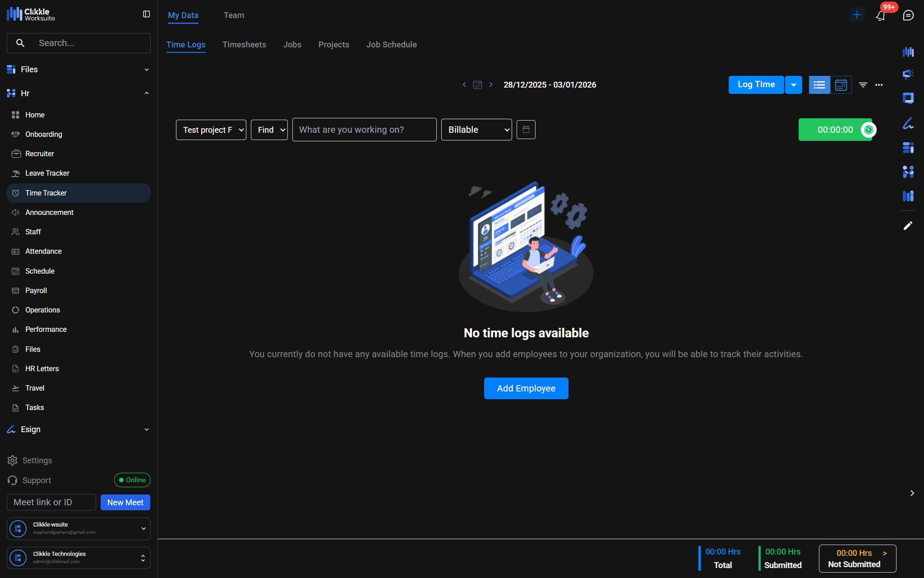Start the green timer clock icon
The image size is (924, 578).
[868, 130]
